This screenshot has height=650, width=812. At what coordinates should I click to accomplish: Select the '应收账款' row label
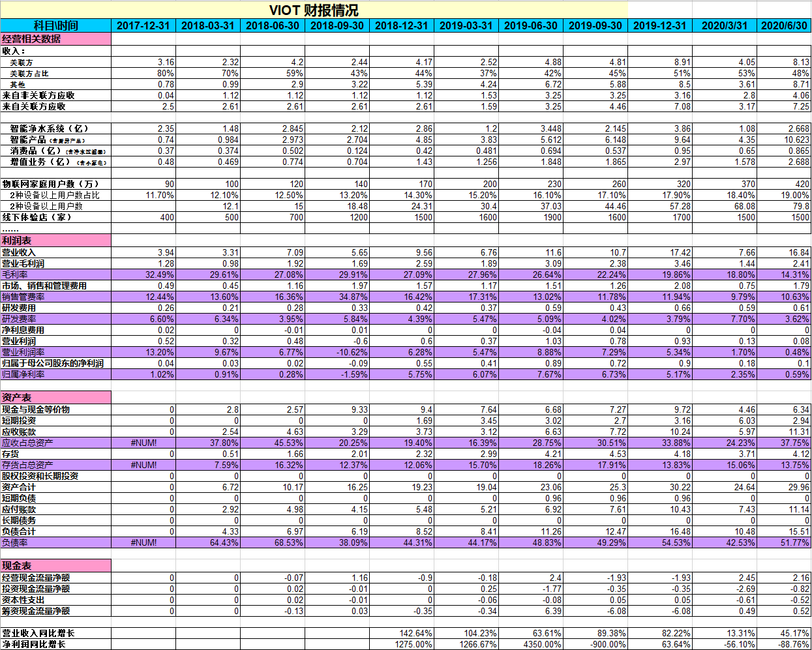pyautogui.click(x=19, y=432)
